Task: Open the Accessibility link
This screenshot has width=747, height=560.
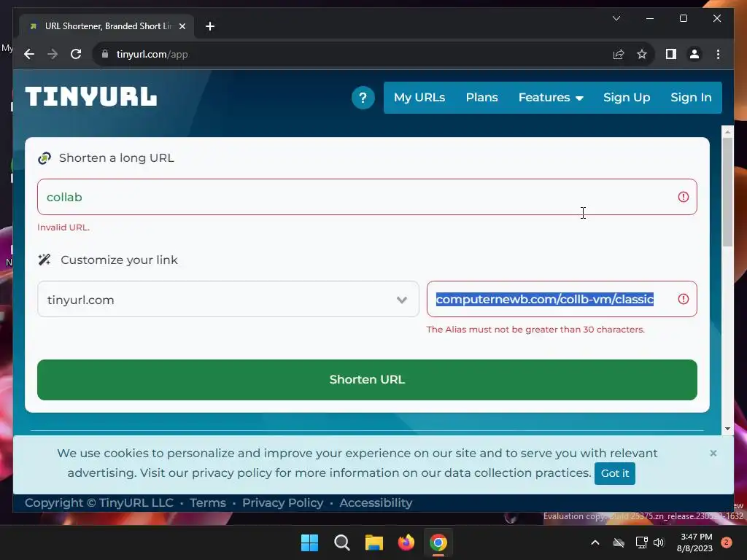Action: [376, 503]
